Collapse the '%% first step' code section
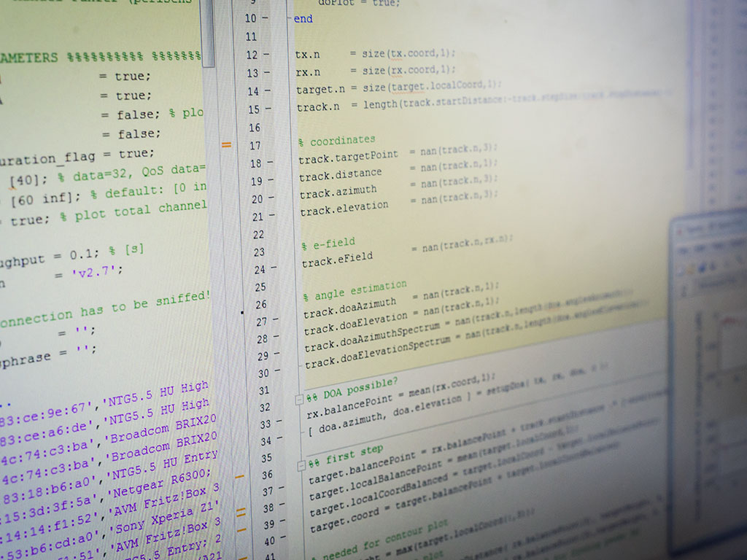This screenshot has width=747, height=560. [x=301, y=464]
